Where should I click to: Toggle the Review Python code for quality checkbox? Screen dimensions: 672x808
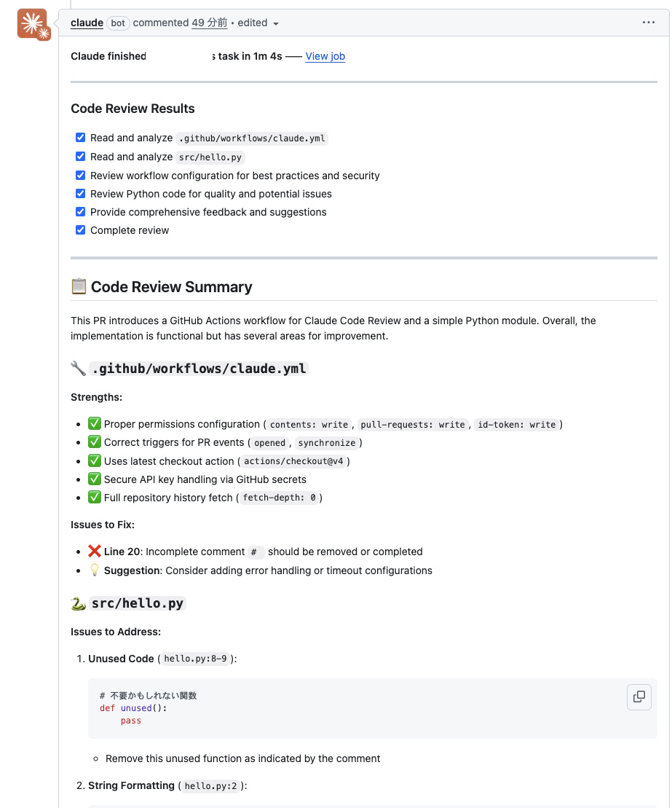coord(80,193)
